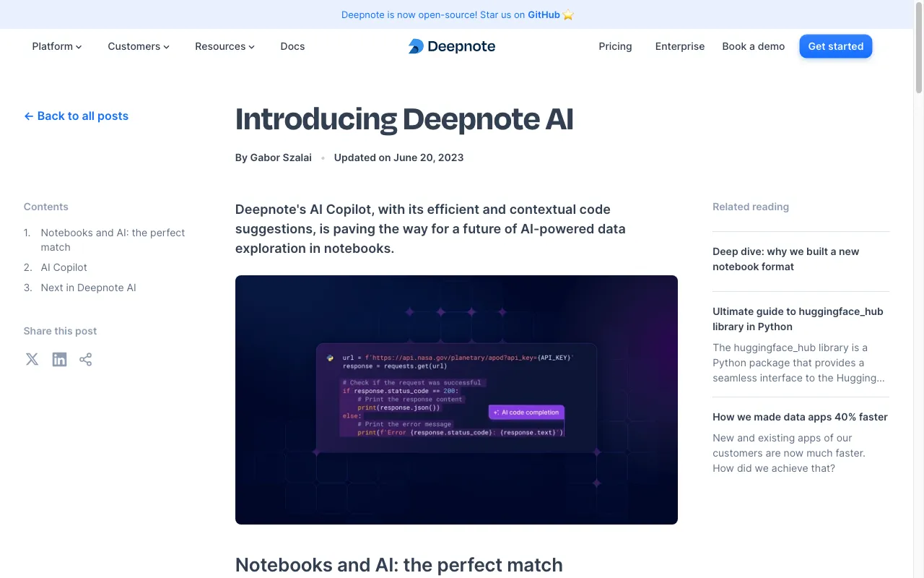Expand the Platform menu

[57, 46]
